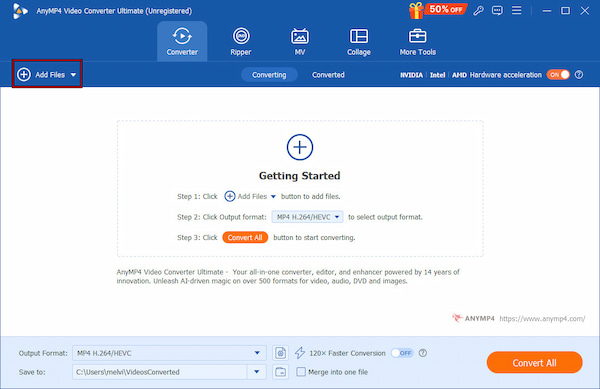600x389 pixels.
Task: Open the 50% OFF gift promotion
Action: (x=438, y=10)
